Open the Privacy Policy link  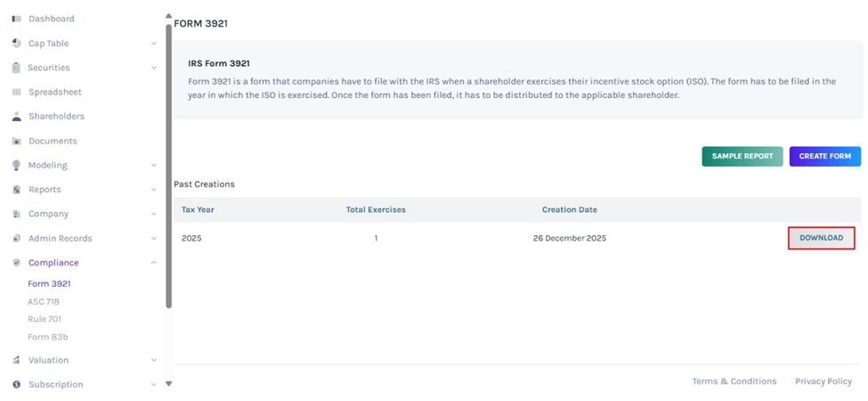point(823,381)
